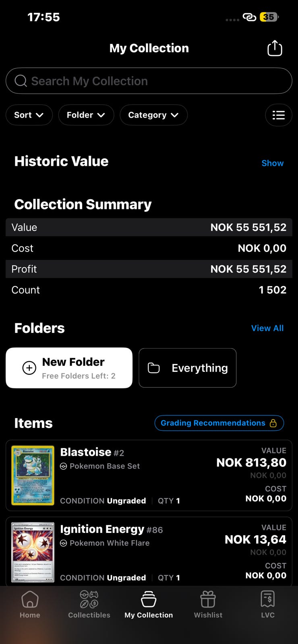This screenshot has height=644, width=298.
Task: Tap the plus icon for New Folder
Action: [29, 368]
